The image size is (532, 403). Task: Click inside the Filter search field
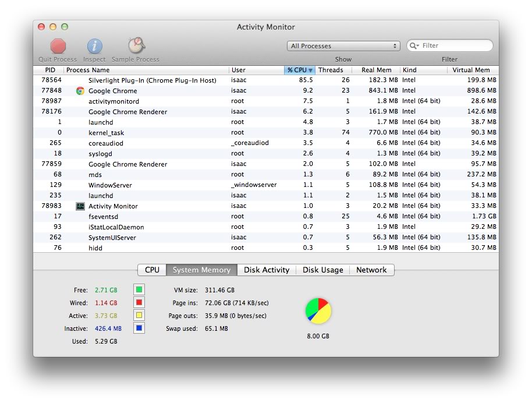(x=449, y=45)
